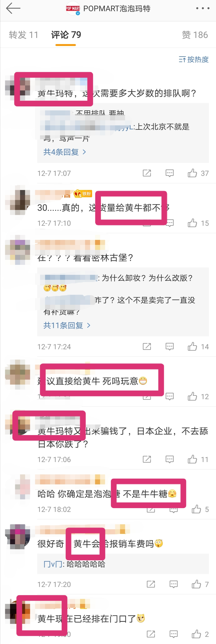Repost the comment dated 12-7 17:07
Screen dimensions: 216x644
click(147, 173)
